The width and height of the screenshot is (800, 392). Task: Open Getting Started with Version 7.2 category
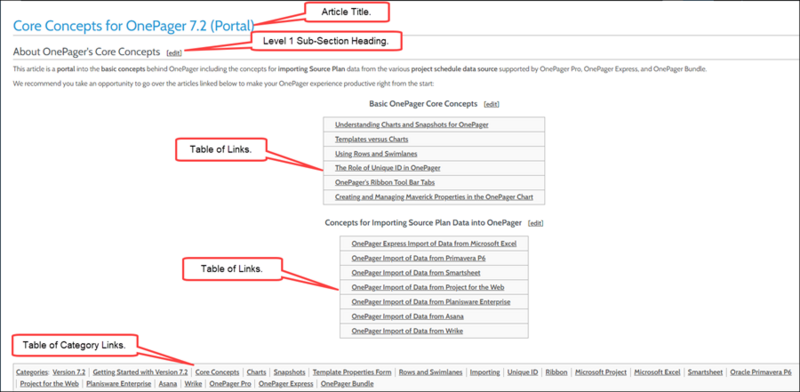click(140, 373)
